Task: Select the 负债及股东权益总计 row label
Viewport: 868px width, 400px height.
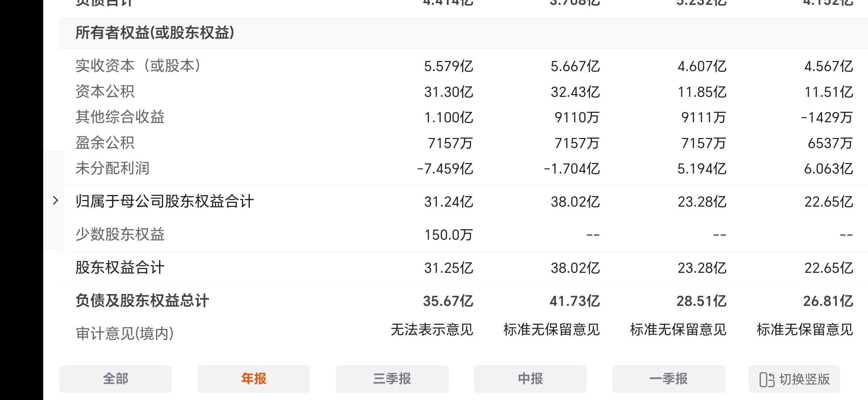Action: 142,301
